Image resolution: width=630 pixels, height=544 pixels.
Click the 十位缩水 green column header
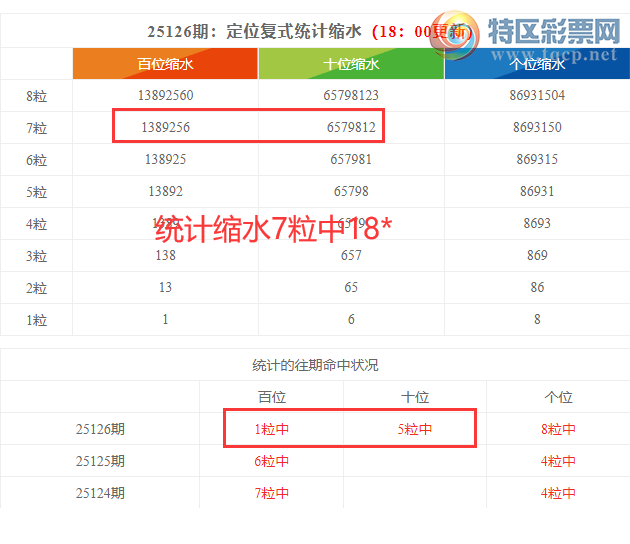click(351, 63)
